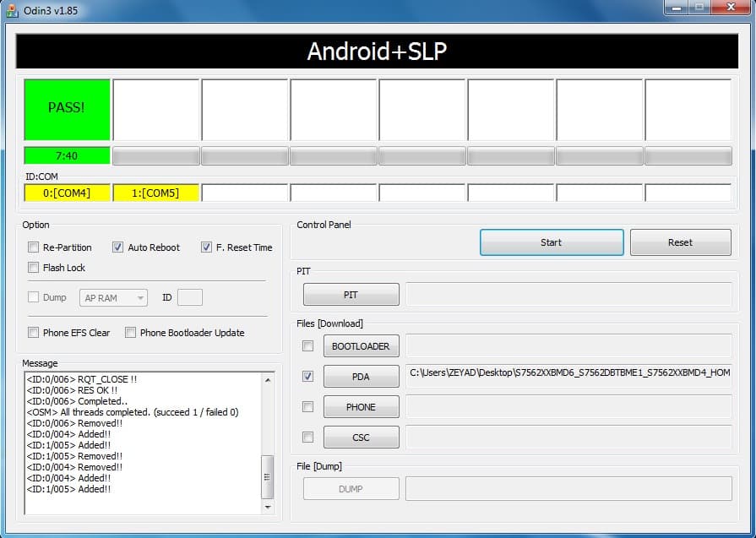
Task: Enable the Flash Lock checkbox
Action: pyautogui.click(x=33, y=268)
